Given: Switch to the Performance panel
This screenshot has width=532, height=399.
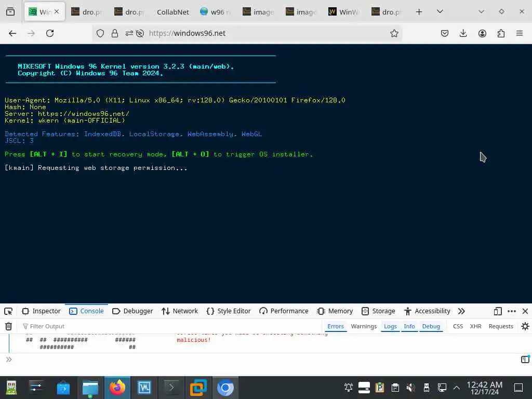Looking at the screenshot, I should click(284, 311).
